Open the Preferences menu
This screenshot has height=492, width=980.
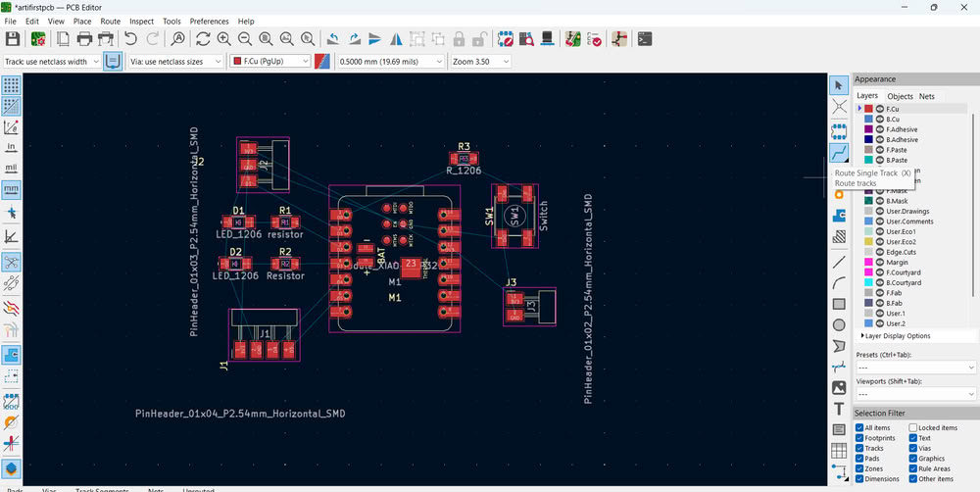pyautogui.click(x=209, y=22)
